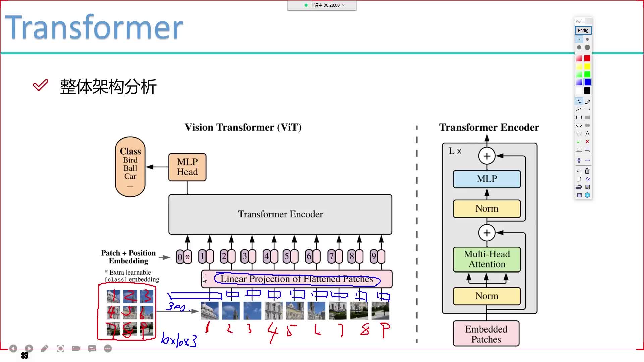Open the session timer dropdown
The height and width of the screenshot is (362, 644).
point(344,5)
